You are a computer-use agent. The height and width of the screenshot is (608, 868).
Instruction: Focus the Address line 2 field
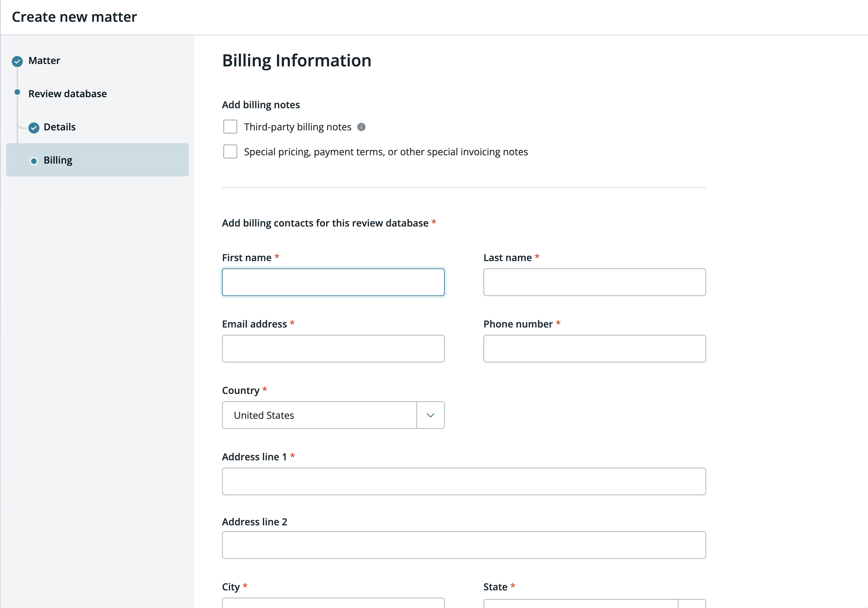(x=464, y=545)
